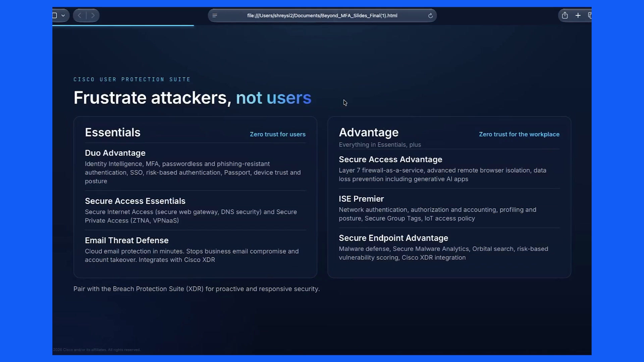Click the Safari sidebar toggle icon
Image resolution: width=644 pixels, height=362 pixels.
pos(55,15)
